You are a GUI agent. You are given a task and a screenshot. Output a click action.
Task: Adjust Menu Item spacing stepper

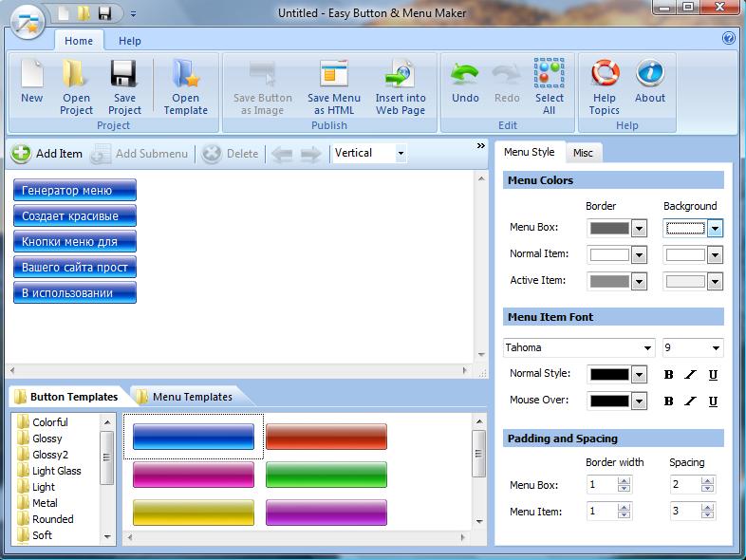coord(707,512)
